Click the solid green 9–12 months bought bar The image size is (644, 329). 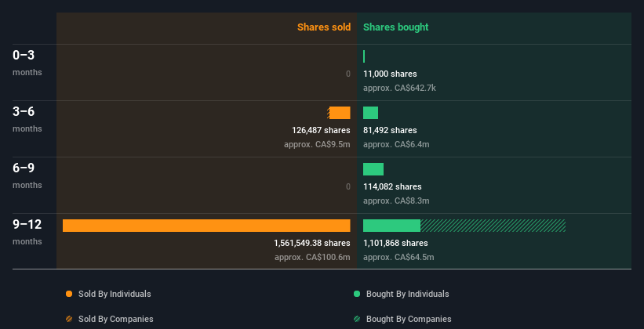(392, 226)
